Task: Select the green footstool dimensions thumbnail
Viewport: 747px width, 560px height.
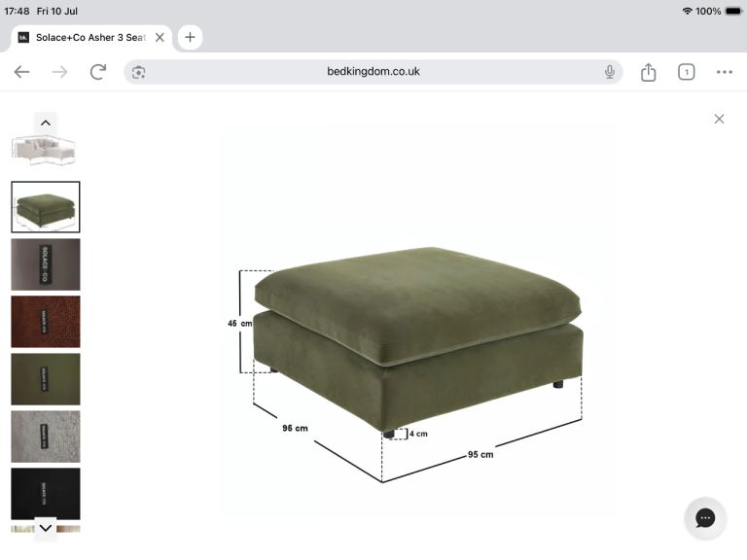Action: tap(46, 207)
